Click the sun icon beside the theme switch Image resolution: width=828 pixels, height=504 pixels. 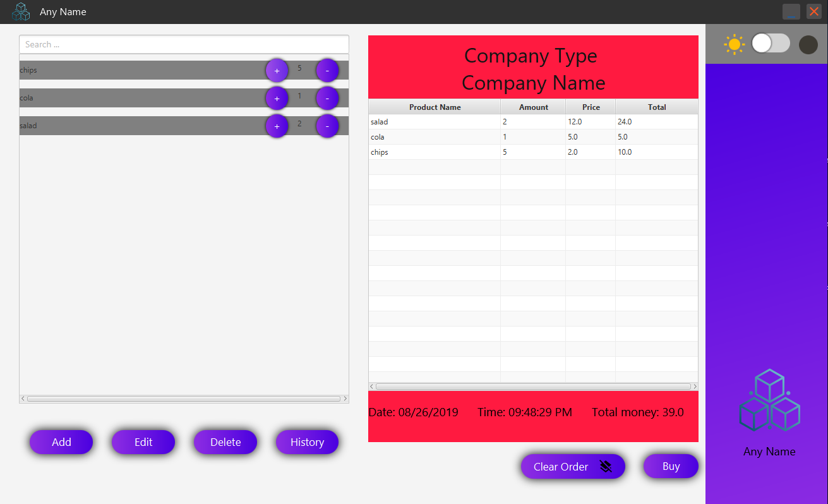pos(735,44)
